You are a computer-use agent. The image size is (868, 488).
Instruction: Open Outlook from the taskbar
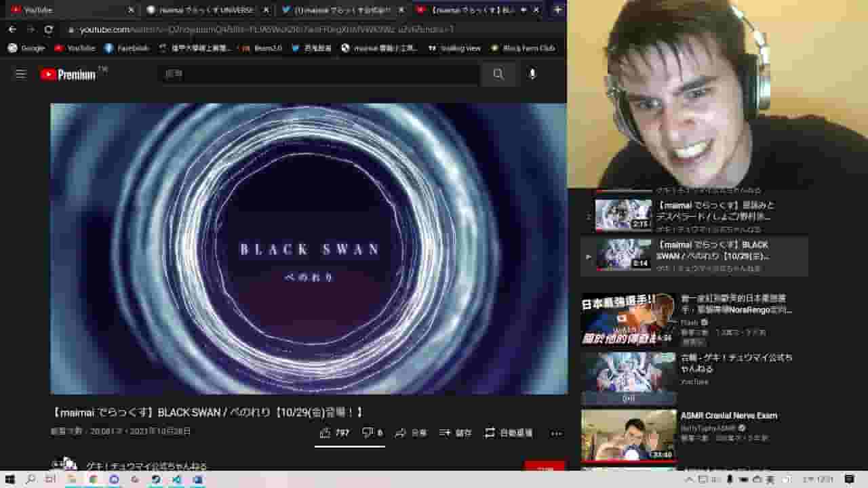[197, 479]
